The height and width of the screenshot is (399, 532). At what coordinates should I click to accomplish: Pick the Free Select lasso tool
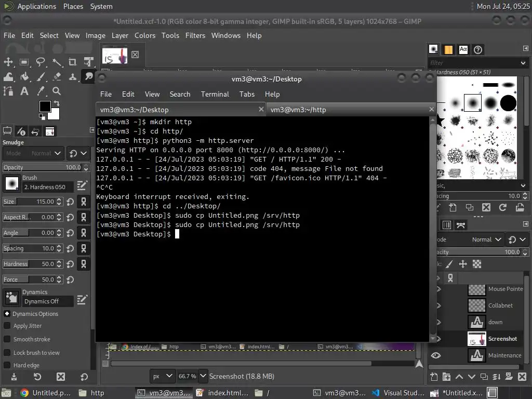click(x=41, y=62)
